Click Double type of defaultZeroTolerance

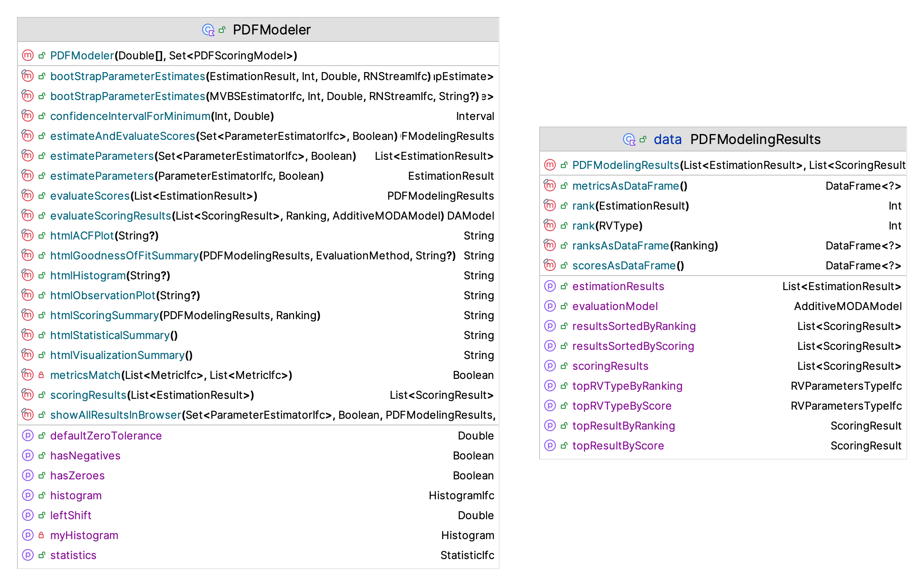coord(476,436)
